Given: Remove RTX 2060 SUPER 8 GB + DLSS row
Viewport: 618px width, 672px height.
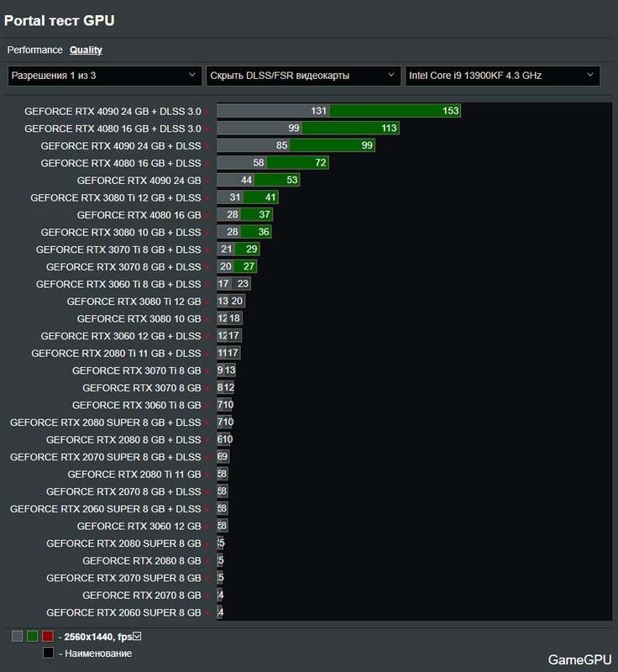Looking at the screenshot, I should click(x=207, y=510).
